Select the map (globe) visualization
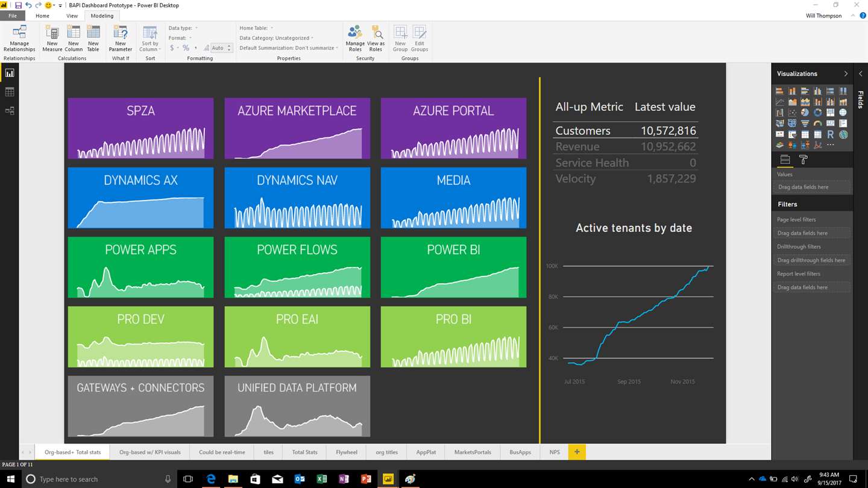Screen dimensions: 868x488 click(843, 112)
